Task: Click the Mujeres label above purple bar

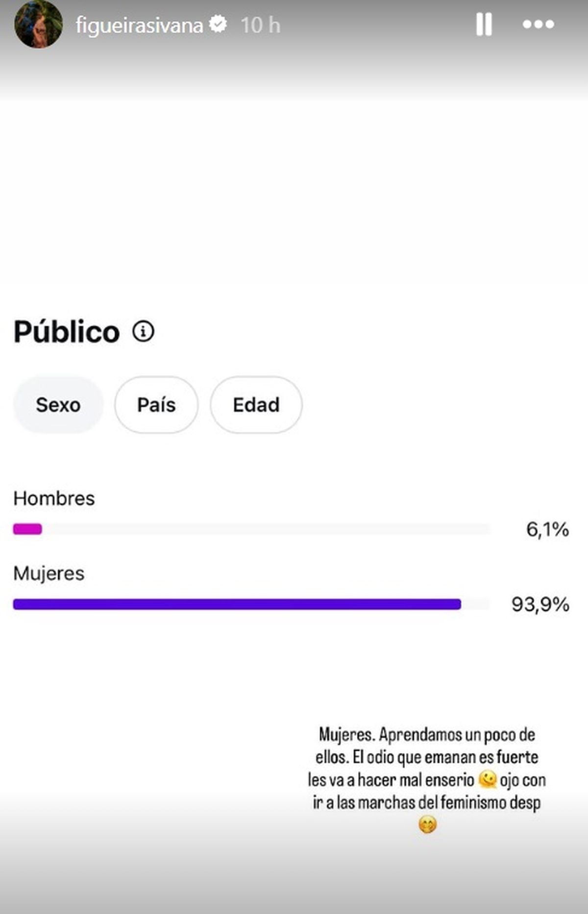Action: 49,573
